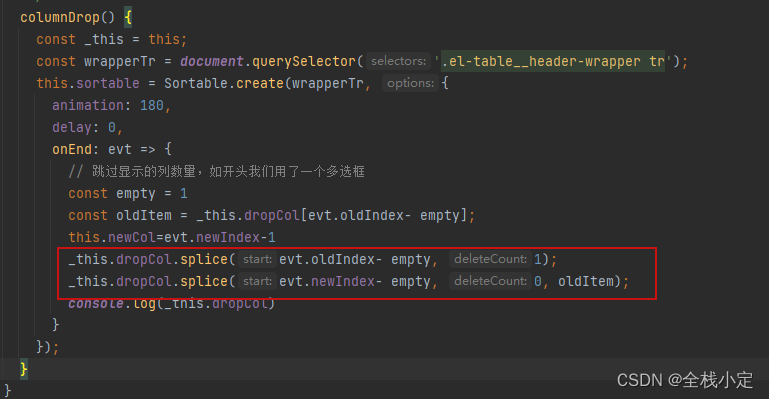Select the italic 'document' identifier

click(x=211, y=61)
